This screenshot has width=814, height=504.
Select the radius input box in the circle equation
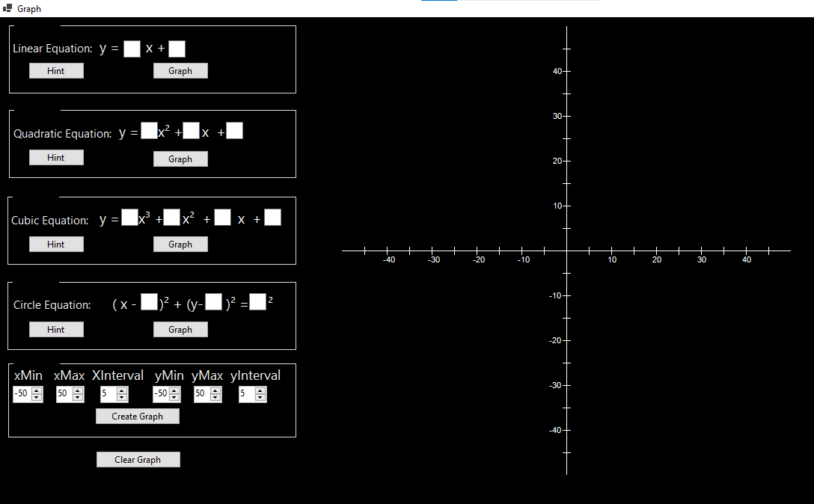(257, 301)
